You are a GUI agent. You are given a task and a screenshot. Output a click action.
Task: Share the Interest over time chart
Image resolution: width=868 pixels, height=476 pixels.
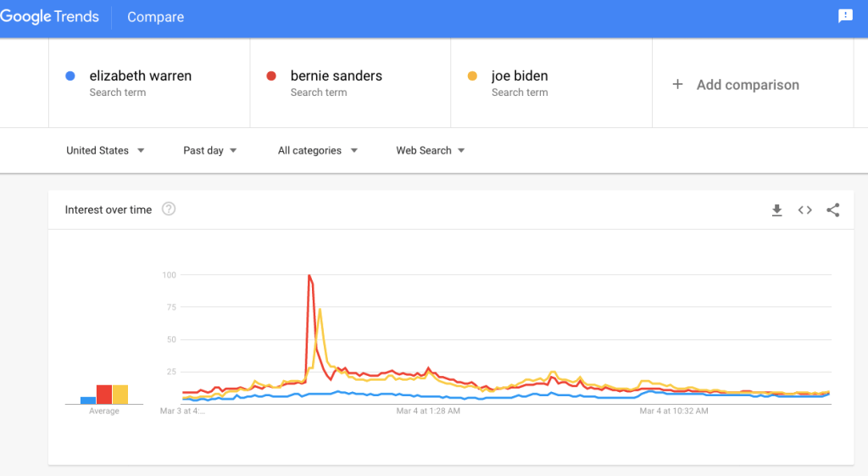tap(832, 210)
